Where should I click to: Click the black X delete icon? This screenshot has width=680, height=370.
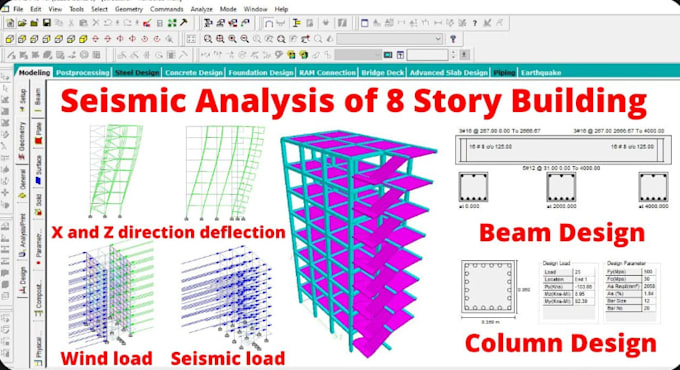click(x=96, y=23)
